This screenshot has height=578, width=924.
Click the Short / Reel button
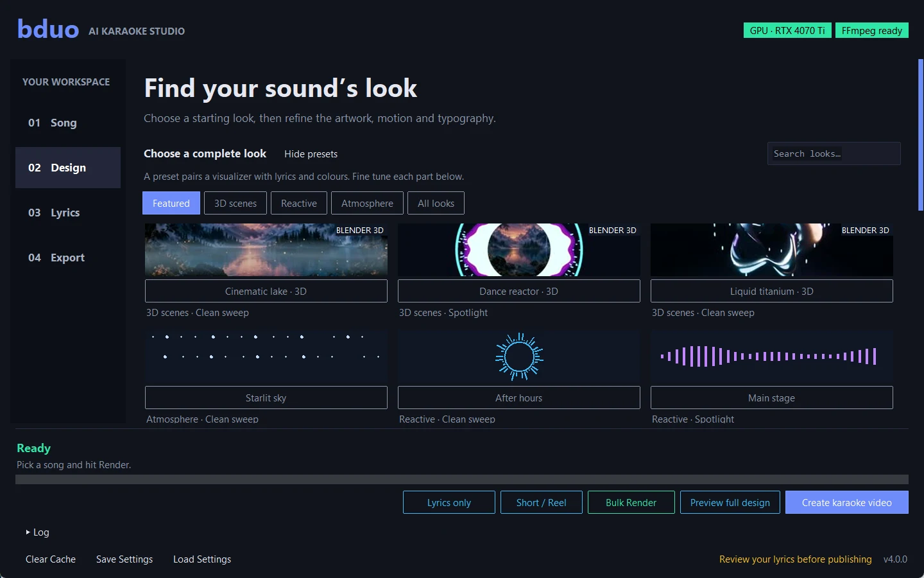click(x=541, y=502)
